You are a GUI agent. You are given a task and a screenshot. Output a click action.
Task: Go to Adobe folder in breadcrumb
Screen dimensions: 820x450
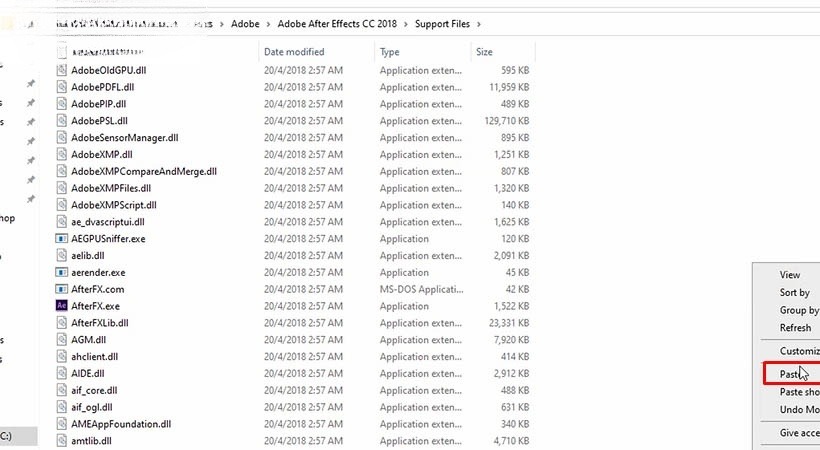tap(245, 24)
